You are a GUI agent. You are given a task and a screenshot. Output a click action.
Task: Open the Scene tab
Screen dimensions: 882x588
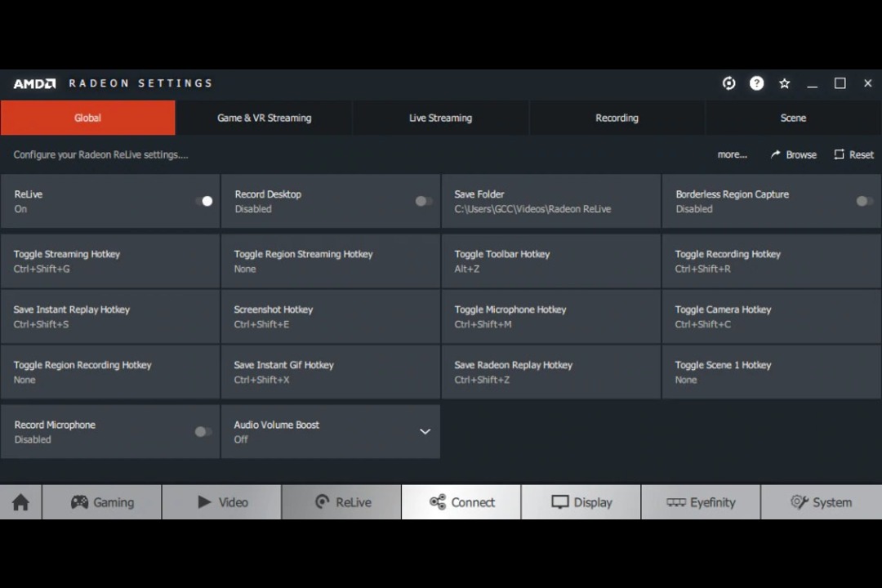point(793,118)
